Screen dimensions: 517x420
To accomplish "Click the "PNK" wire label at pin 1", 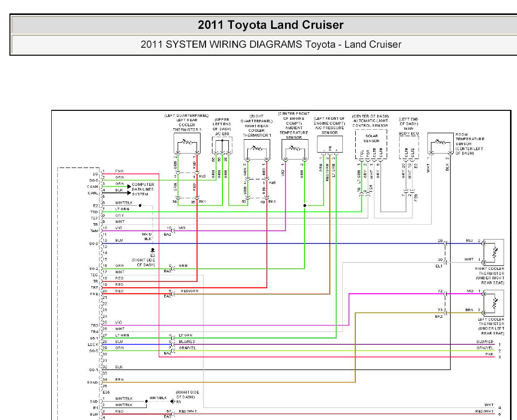I will [119, 171].
